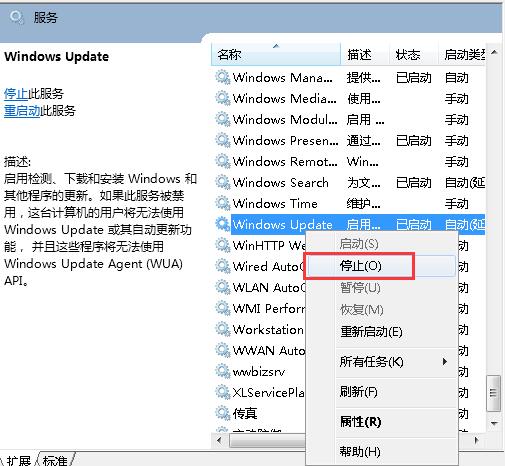Image resolution: width=505 pixels, height=466 pixels.
Task: Click the 停止 link to stop this service
Action: pyautogui.click(x=16, y=94)
